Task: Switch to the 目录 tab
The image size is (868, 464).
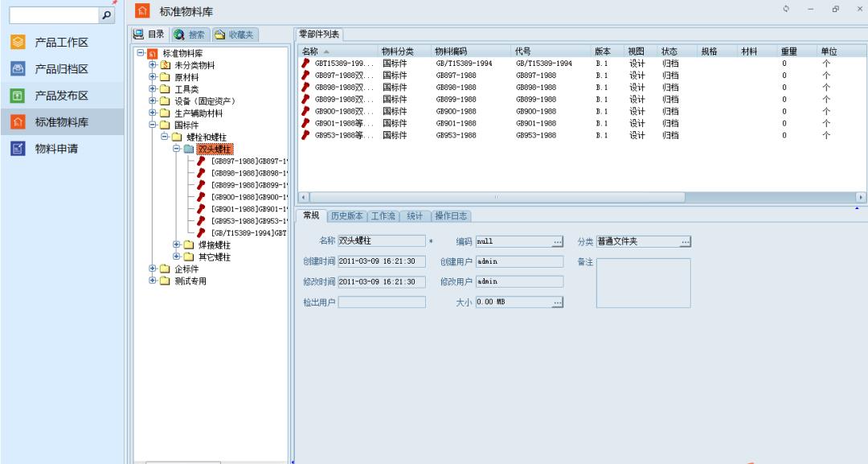Action: (149, 35)
